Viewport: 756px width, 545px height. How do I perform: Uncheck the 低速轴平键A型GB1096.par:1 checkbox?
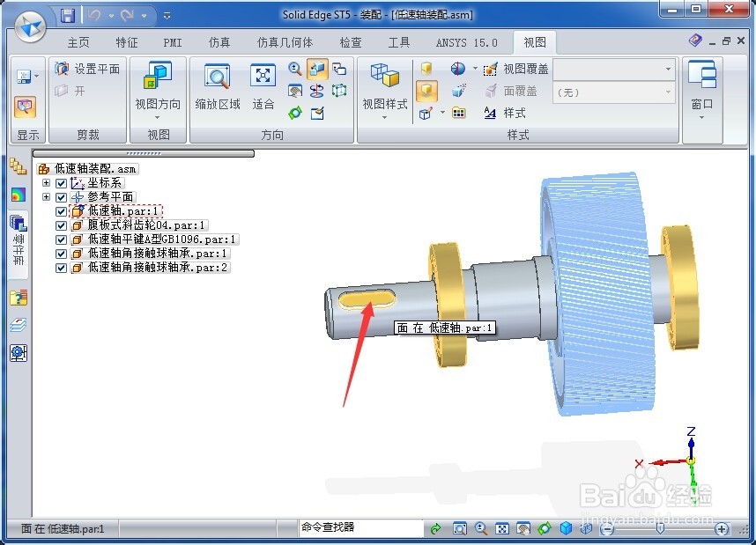(x=61, y=239)
